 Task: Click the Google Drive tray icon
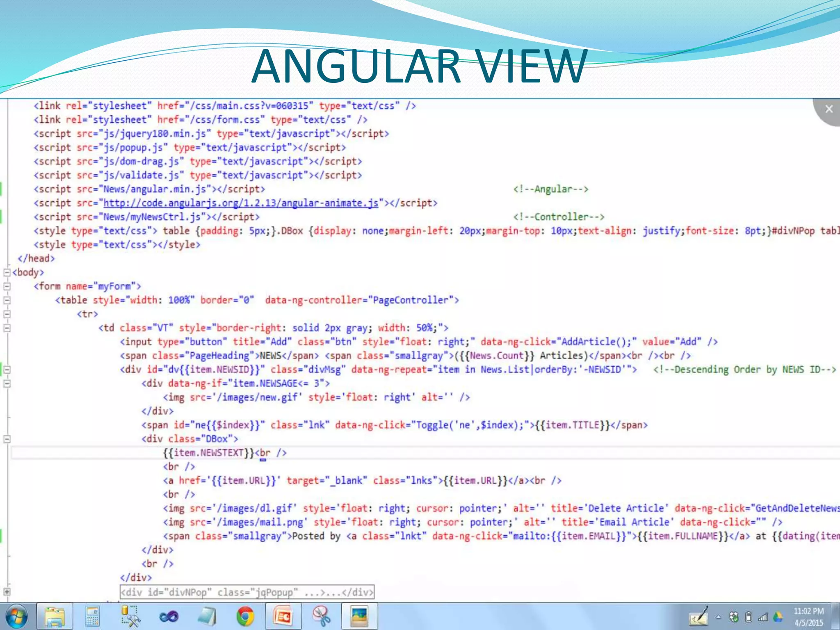point(778,617)
